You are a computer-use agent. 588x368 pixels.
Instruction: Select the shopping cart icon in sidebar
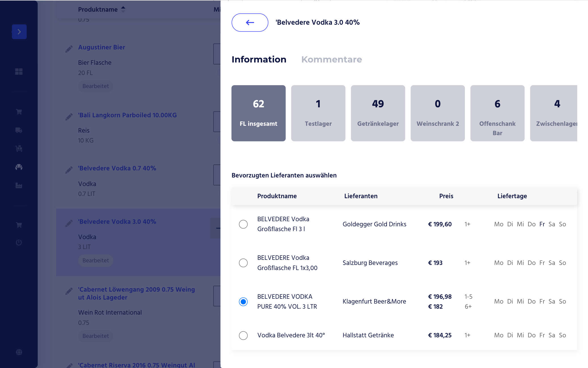tap(19, 112)
